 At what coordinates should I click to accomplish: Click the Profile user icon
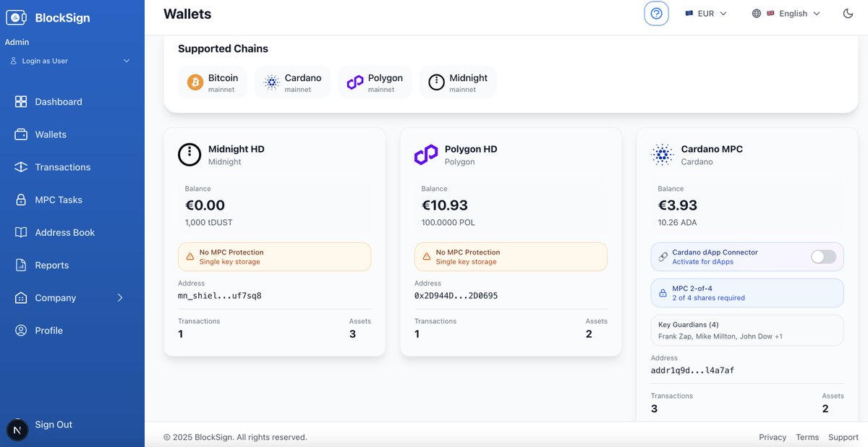(x=21, y=331)
